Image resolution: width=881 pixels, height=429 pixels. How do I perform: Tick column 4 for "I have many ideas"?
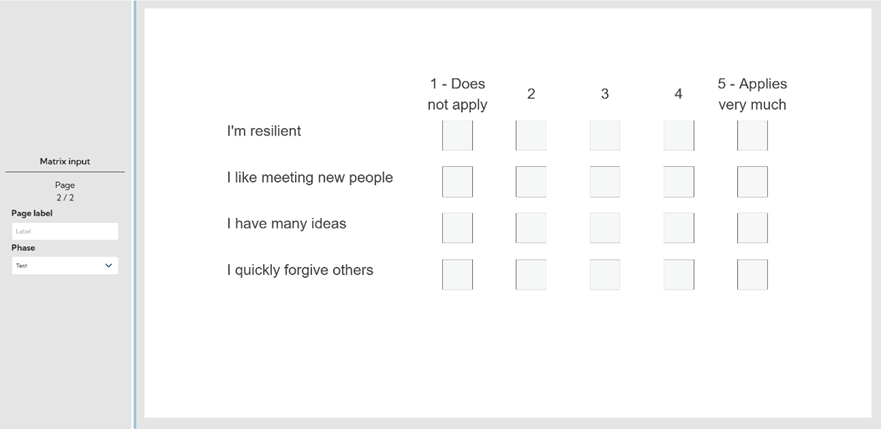coord(678,228)
